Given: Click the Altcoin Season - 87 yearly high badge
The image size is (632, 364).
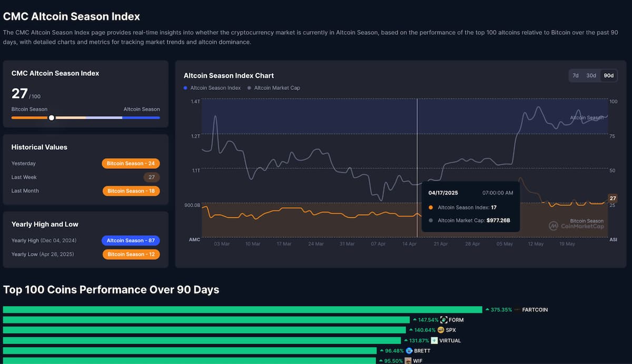Looking at the screenshot, I should [x=131, y=240].
